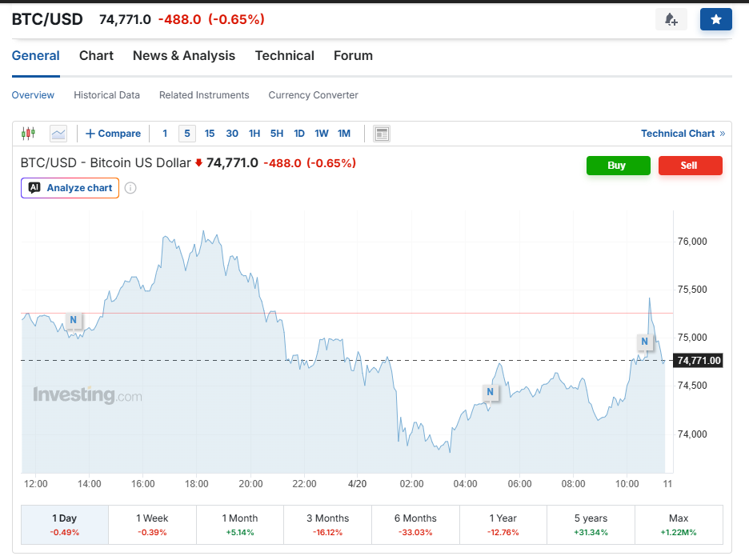The width and height of the screenshot is (749, 560).
Task: Click the price alert bell icon
Action: 671,19
